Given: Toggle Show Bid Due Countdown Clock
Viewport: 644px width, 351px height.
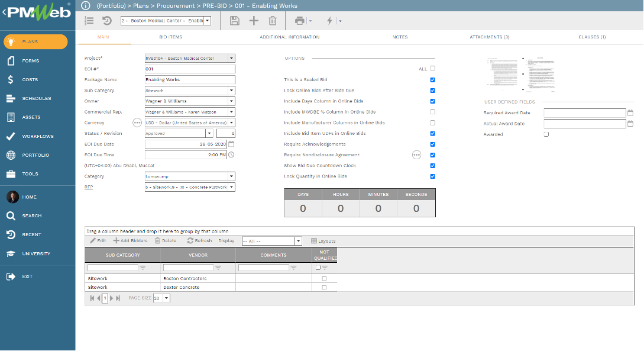Looking at the screenshot, I should [x=432, y=166].
